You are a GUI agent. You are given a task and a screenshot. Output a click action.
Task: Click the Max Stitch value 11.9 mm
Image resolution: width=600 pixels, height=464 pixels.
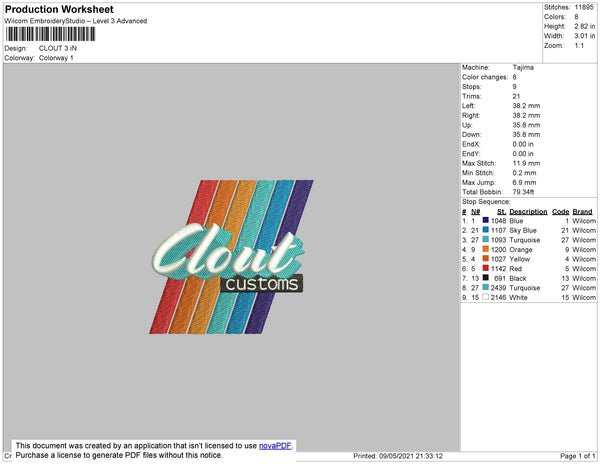(x=527, y=163)
